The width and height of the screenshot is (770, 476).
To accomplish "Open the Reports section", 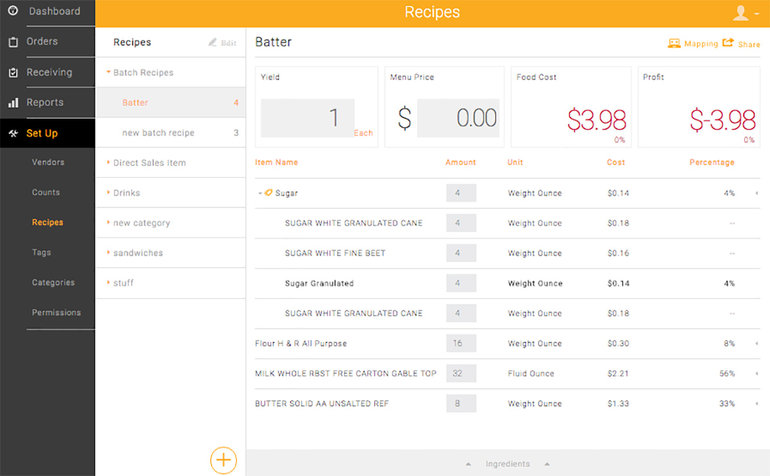I will (45, 102).
